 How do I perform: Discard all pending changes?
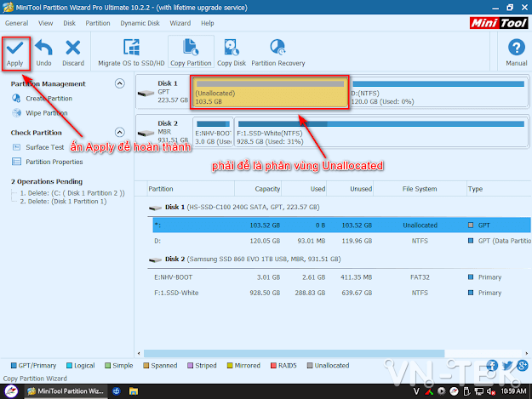pos(73,54)
